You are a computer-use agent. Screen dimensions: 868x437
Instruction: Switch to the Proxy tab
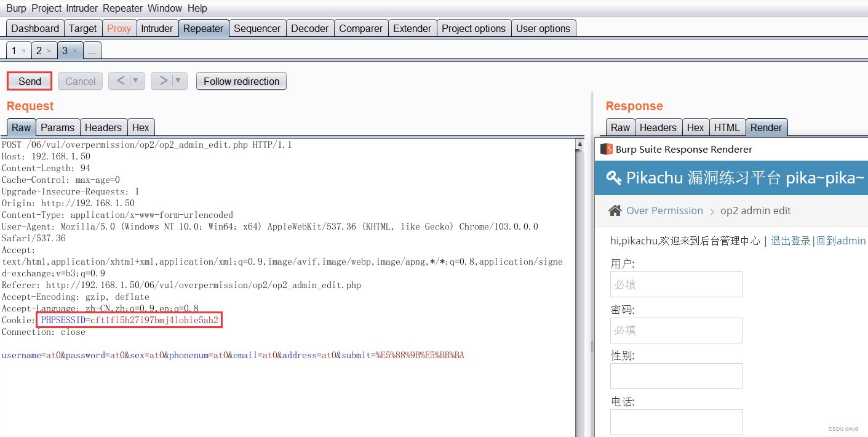tap(119, 28)
